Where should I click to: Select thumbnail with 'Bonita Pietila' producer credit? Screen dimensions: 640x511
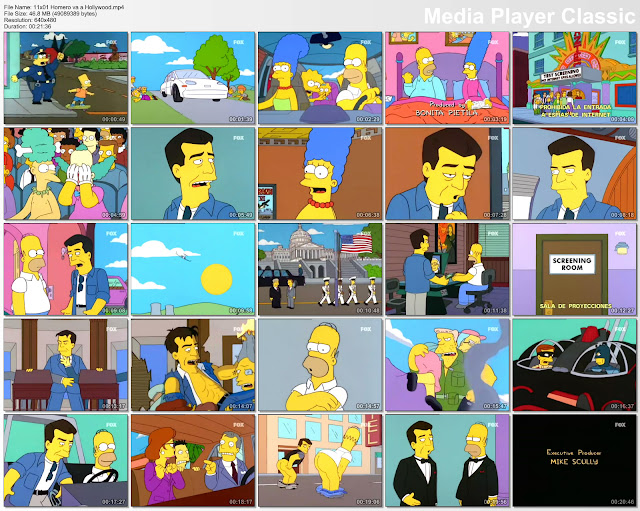pyautogui.click(x=447, y=78)
